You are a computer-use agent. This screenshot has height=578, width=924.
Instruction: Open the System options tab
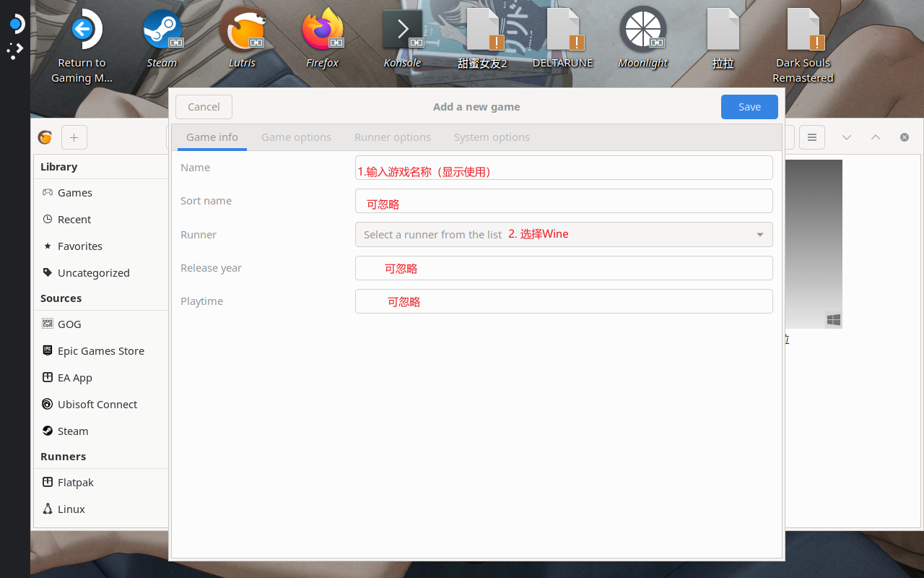[x=492, y=137]
